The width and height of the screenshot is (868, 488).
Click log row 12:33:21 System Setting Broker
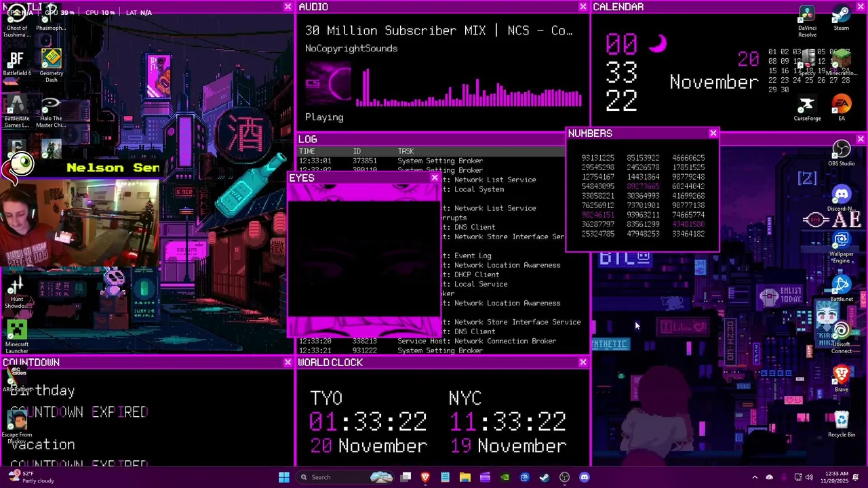click(x=391, y=350)
